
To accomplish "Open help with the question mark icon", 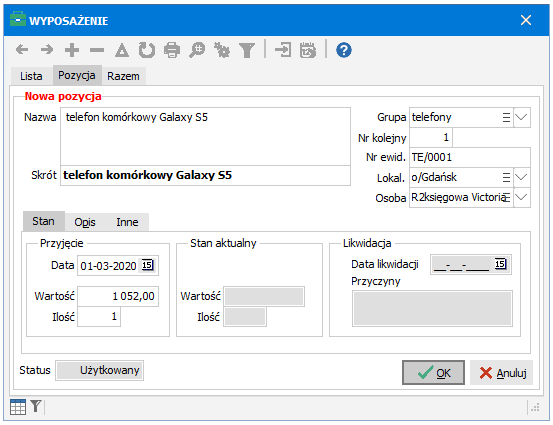I will pyautogui.click(x=344, y=50).
